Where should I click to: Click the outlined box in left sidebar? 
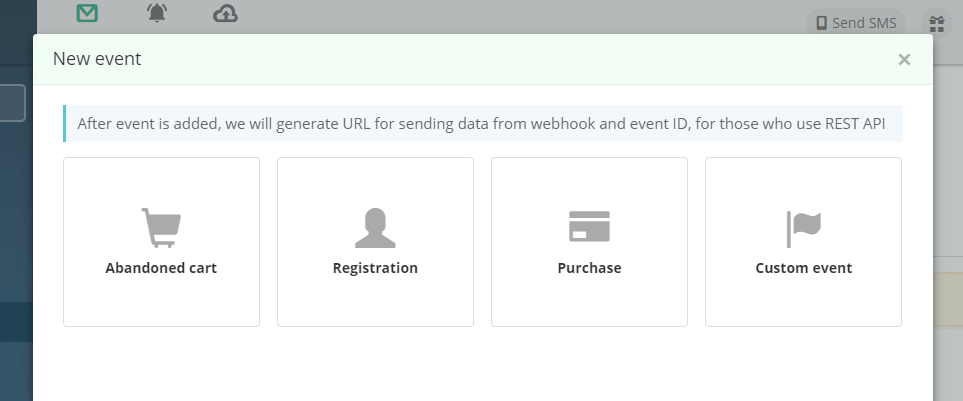12,103
